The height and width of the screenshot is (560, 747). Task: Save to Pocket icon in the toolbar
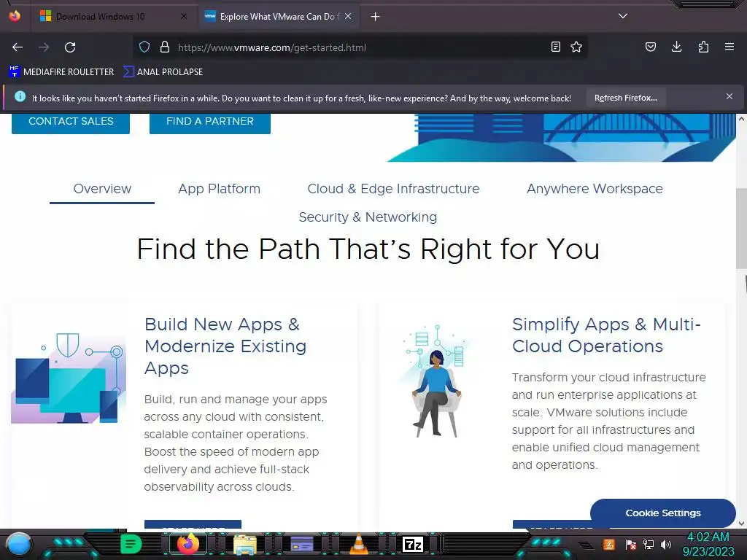650,47
